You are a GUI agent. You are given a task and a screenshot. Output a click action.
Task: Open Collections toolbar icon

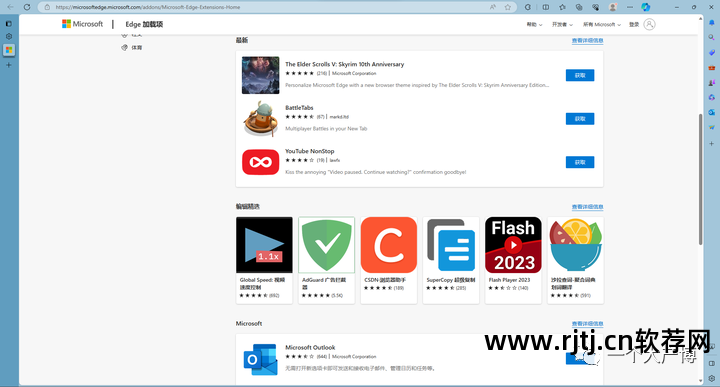pyautogui.click(x=579, y=7)
